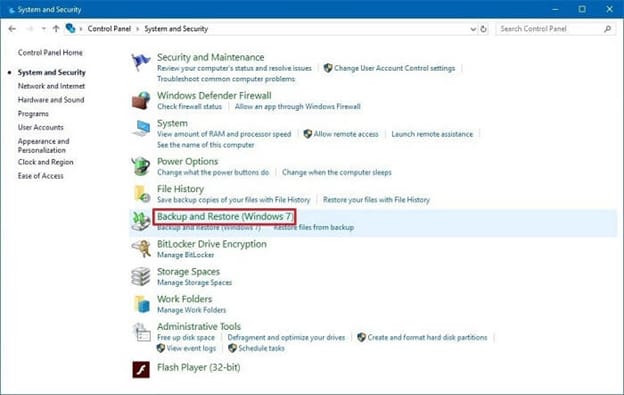
Task: Open Flash Player (32-bit) heading
Action: point(199,367)
